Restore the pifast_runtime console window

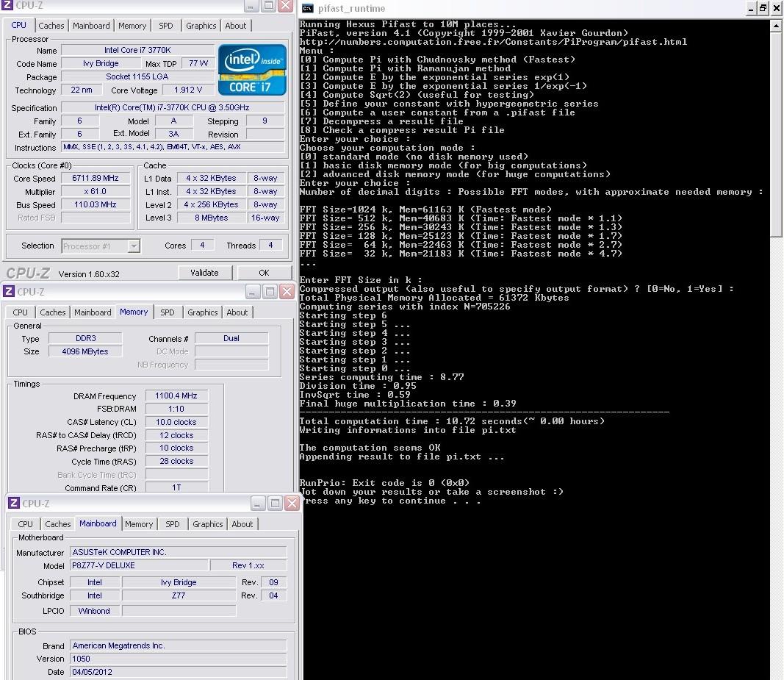coord(763,9)
